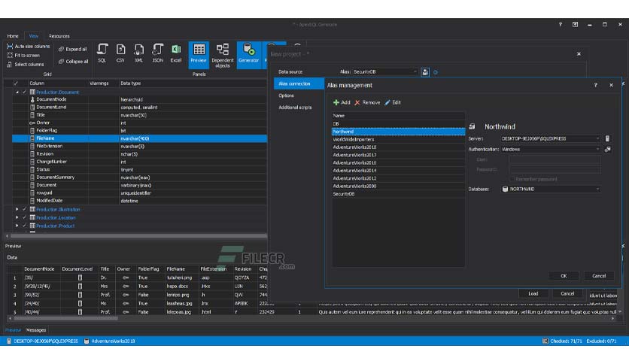Click the CSV export icon
Screen dimensions: 629x364
point(120,53)
